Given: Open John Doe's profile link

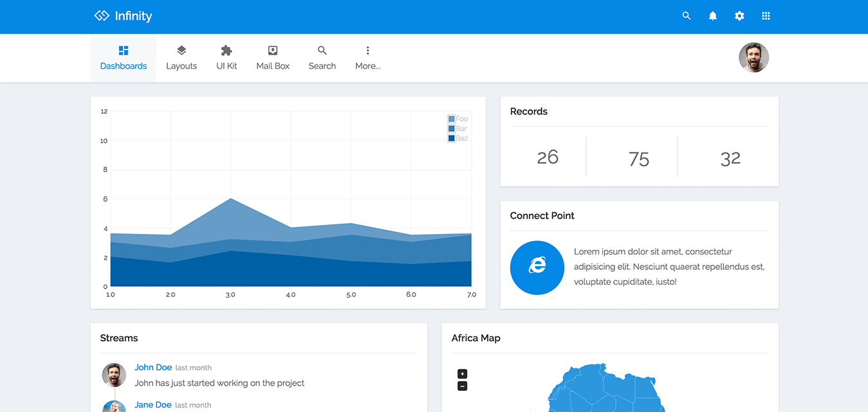Looking at the screenshot, I should (153, 368).
